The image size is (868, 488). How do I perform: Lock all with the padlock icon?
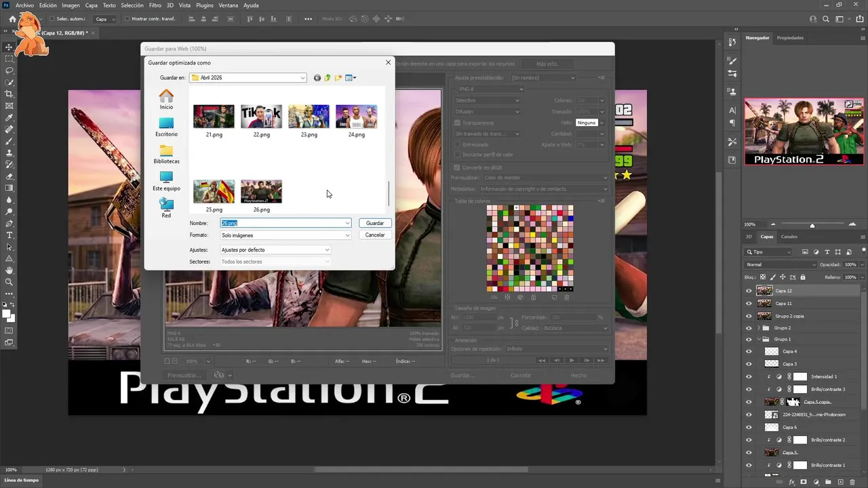click(803, 277)
